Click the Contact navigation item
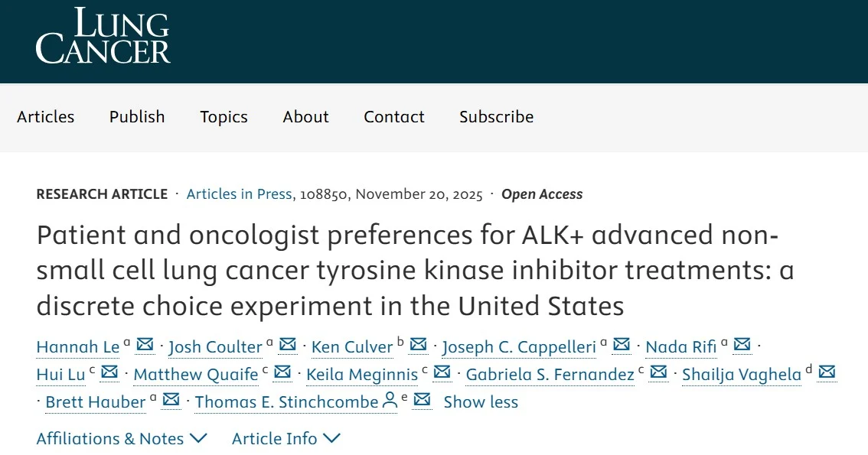Image resolution: width=868 pixels, height=455 pixels. 393,117
